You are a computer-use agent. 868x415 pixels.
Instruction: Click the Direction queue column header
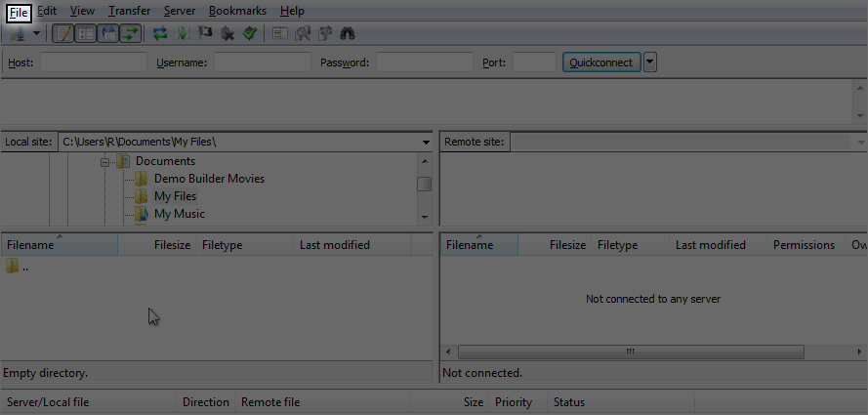(205, 402)
